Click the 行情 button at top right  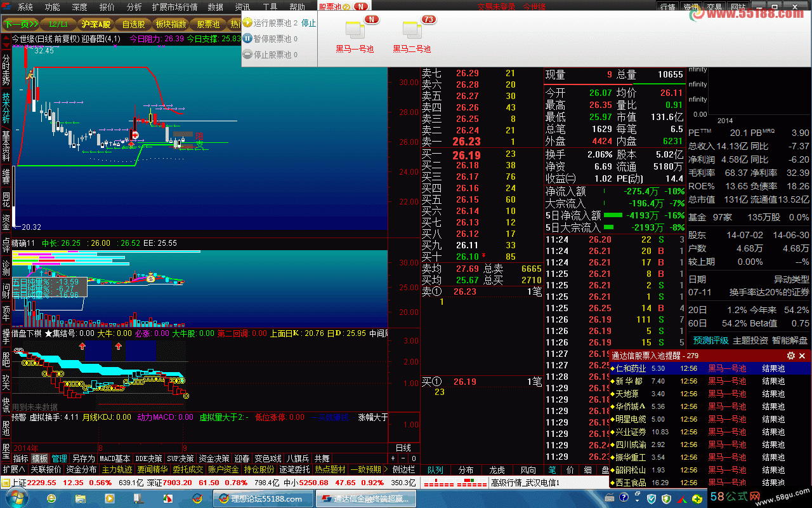pos(667,7)
